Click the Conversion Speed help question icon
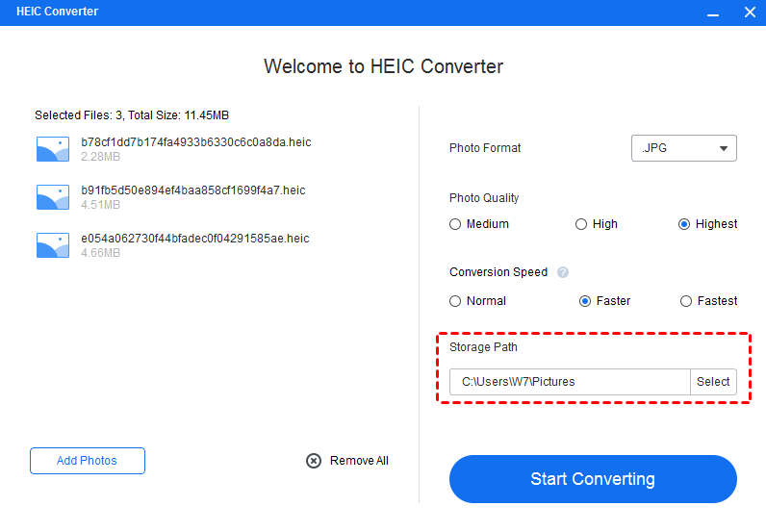766x532 pixels. tap(563, 272)
